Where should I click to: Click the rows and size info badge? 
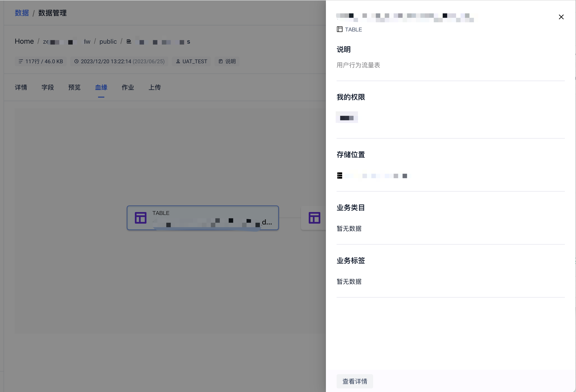click(41, 61)
